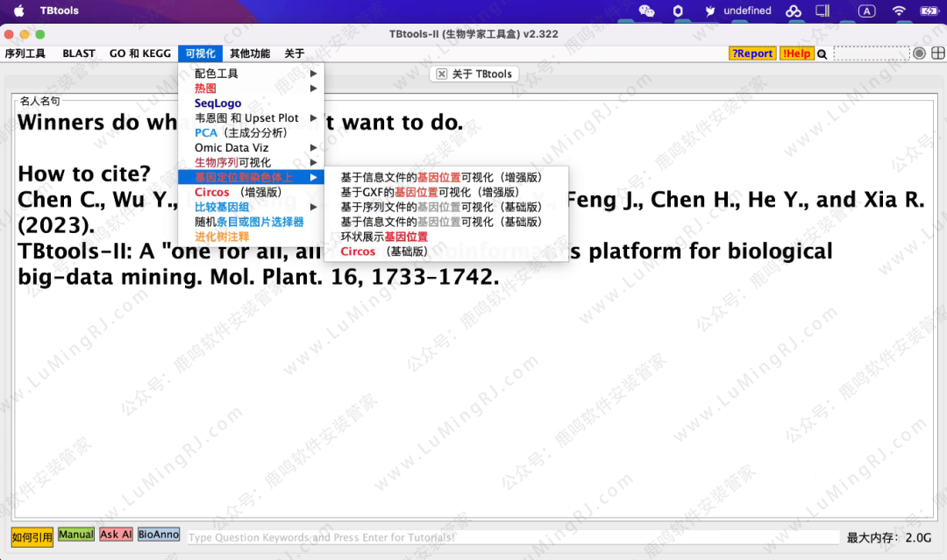Click the Wi-Fi status icon
The width and height of the screenshot is (947, 560).
click(x=899, y=11)
